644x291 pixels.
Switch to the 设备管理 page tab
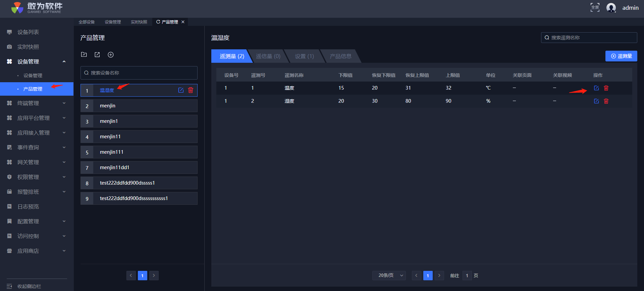coord(113,22)
